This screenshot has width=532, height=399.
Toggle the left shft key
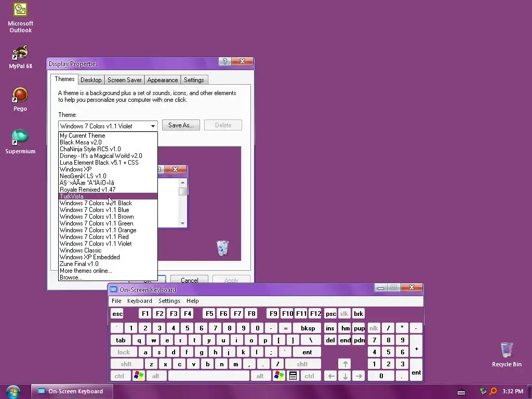pos(126,364)
